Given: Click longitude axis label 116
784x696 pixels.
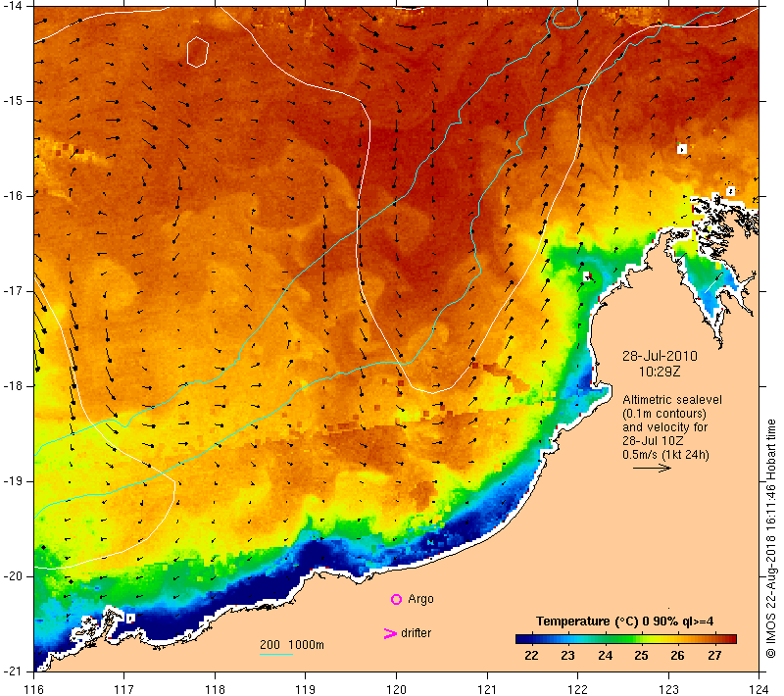Looking at the screenshot, I should [x=33, y=689].
